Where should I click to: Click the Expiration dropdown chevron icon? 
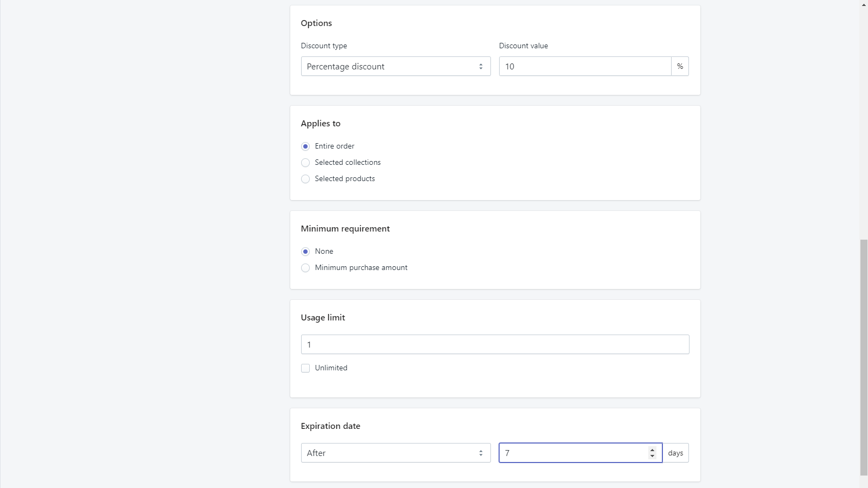coord(481,453)
